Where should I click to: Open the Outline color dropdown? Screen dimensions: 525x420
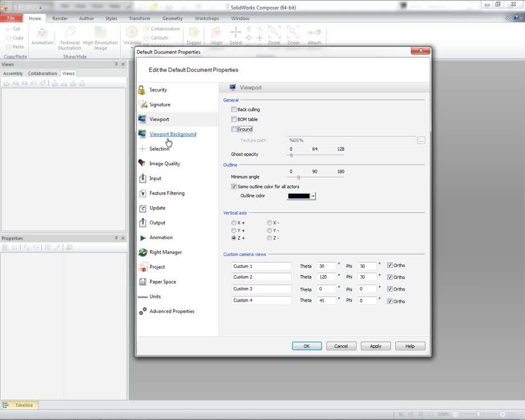pos(314,196)
